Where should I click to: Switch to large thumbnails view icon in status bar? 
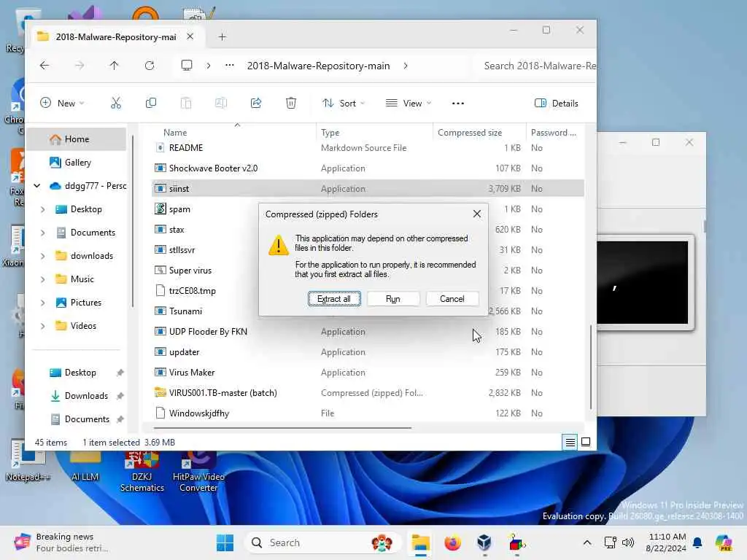coord(586,443)
